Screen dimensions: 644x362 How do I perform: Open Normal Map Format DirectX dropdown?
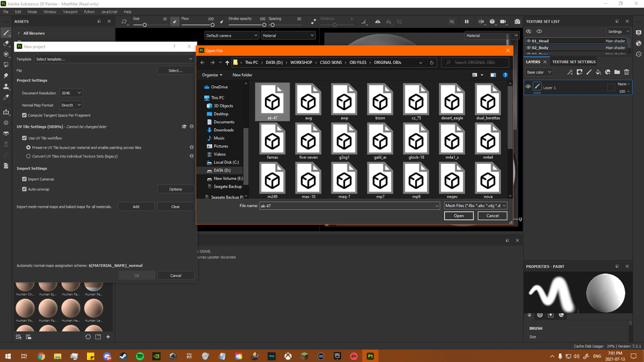coord(71,105)
